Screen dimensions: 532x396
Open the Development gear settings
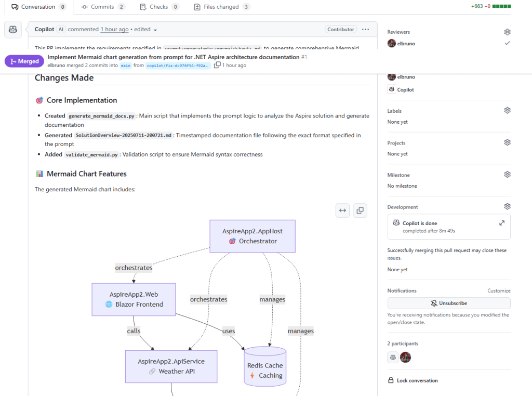point(507,207)
